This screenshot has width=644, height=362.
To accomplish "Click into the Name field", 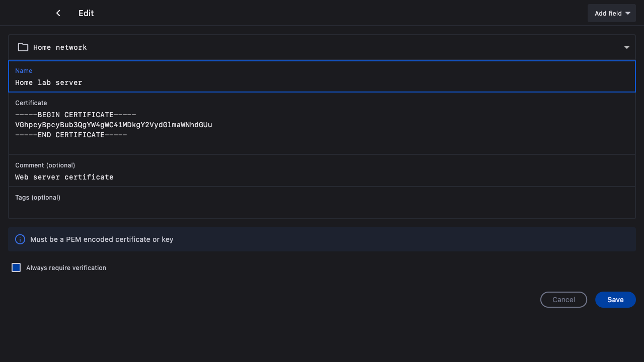I will tap(322, 82).
